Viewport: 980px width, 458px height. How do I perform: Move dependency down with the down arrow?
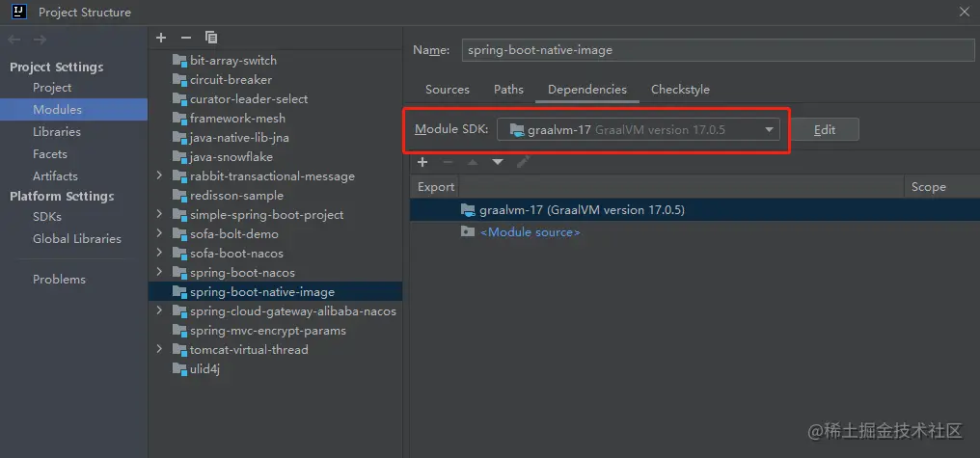[x=498, y=162]
